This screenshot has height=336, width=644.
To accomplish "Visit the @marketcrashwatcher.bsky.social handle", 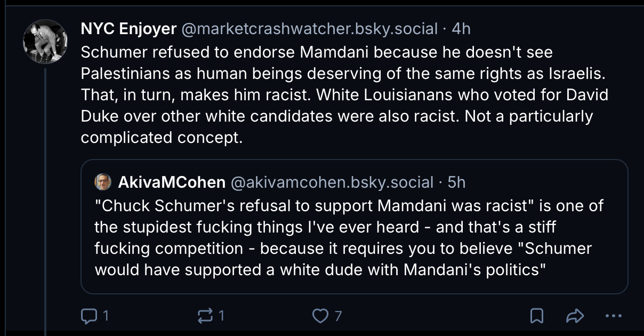I will coord(310,29).
